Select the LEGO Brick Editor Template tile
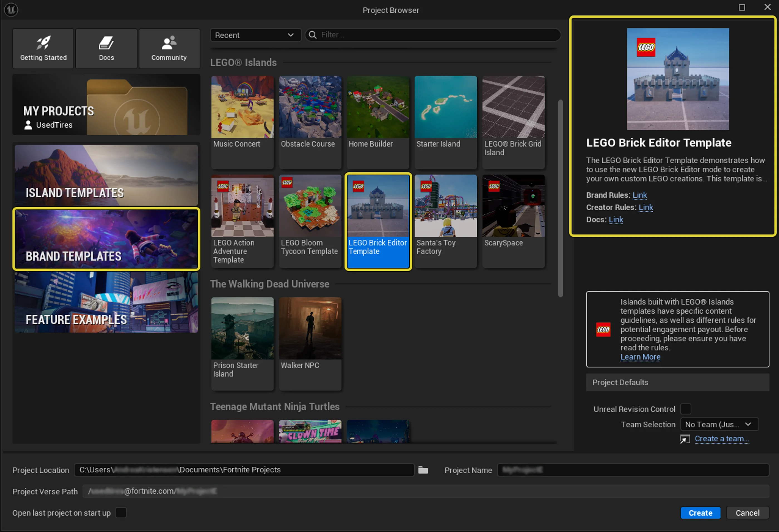 click(378, 221)
